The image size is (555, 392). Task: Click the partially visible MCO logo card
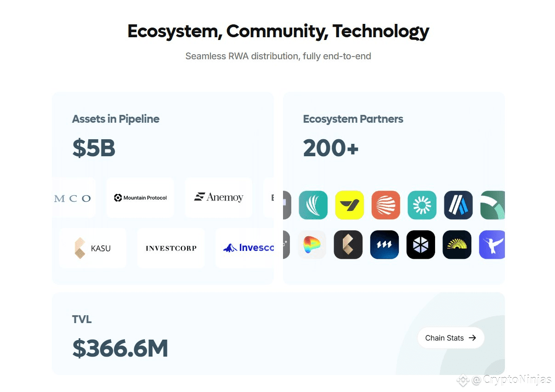point(74,198)
